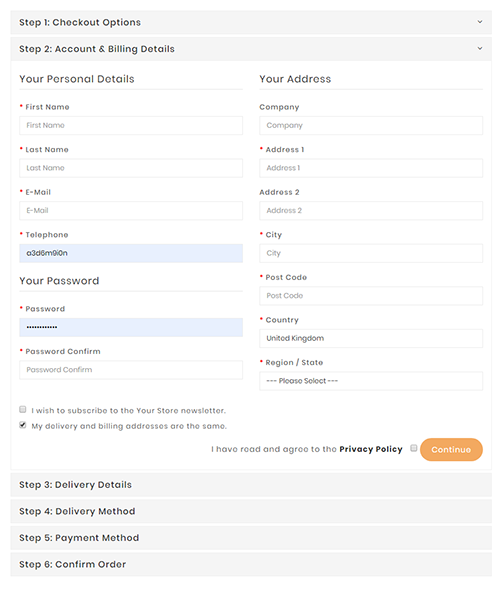Focus the Post Code input
Screen dimensions: 504x589
click(371, 296)
